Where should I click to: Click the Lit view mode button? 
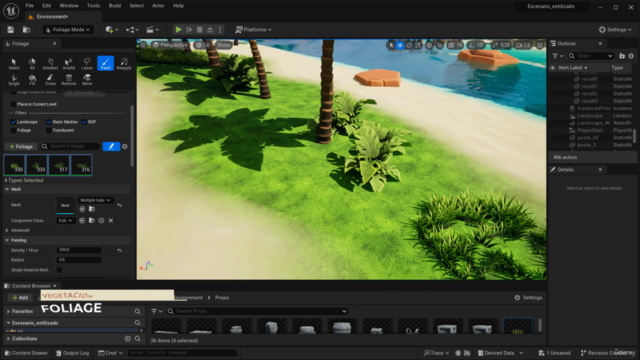click(202, 45)
